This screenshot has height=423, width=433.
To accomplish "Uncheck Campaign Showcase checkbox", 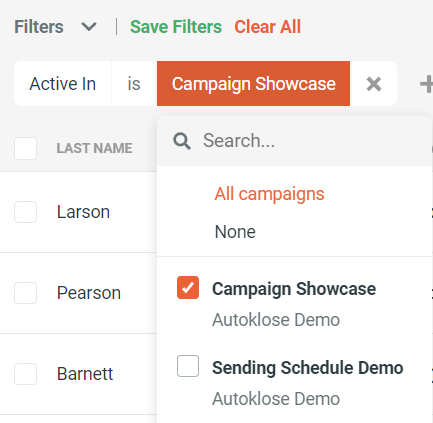I will point(188,287).
